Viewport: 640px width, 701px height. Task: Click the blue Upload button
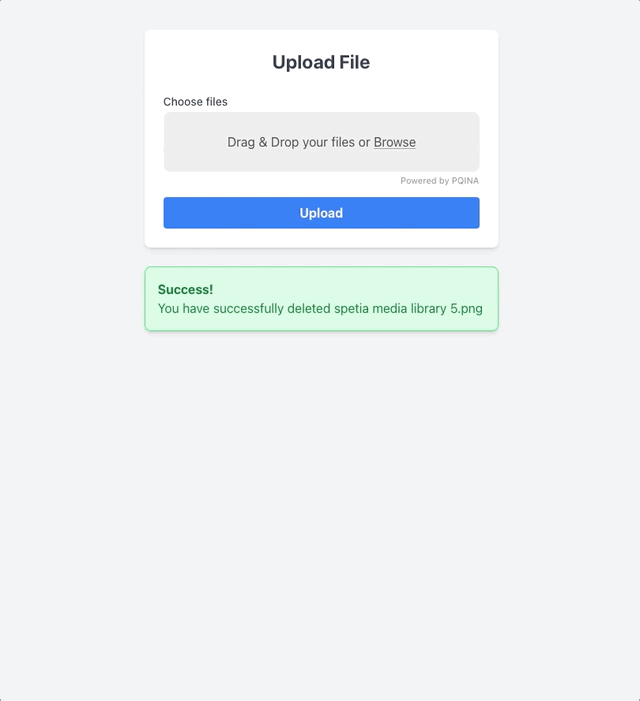[x=321, y=213]
